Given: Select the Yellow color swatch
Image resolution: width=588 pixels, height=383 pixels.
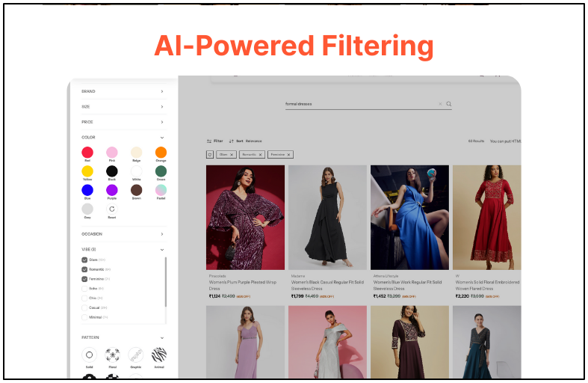Looking at the screenshot, I should (87, 171).
